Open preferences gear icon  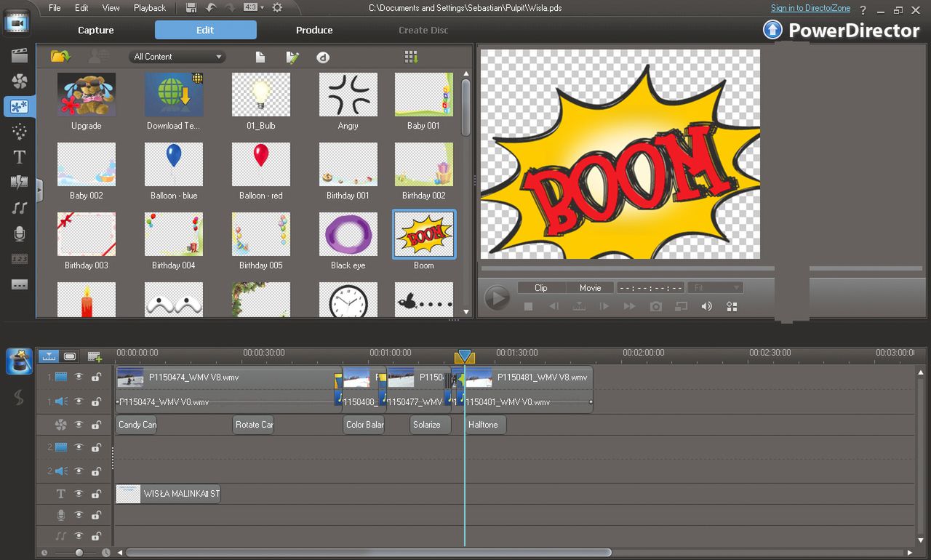pos(277,8)
